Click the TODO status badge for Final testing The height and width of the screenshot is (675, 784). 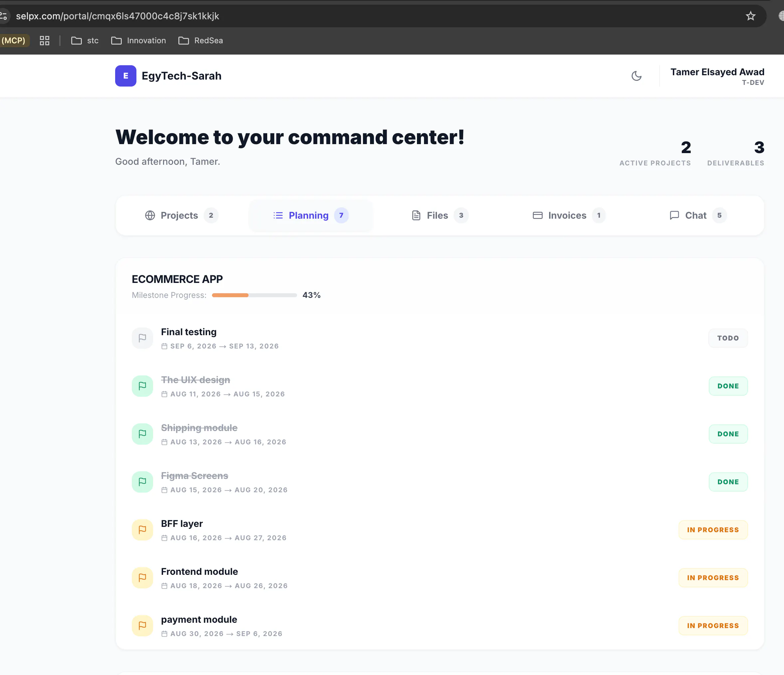728,338
